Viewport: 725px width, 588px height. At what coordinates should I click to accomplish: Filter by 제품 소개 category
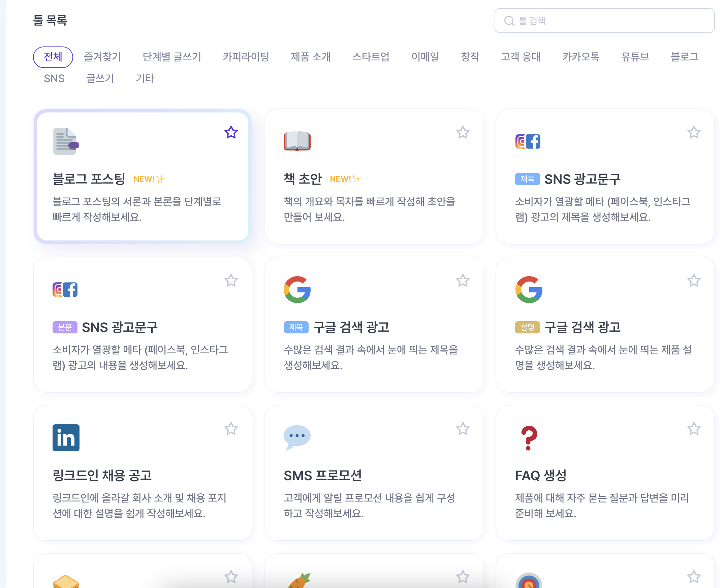[x=310, y=57]
